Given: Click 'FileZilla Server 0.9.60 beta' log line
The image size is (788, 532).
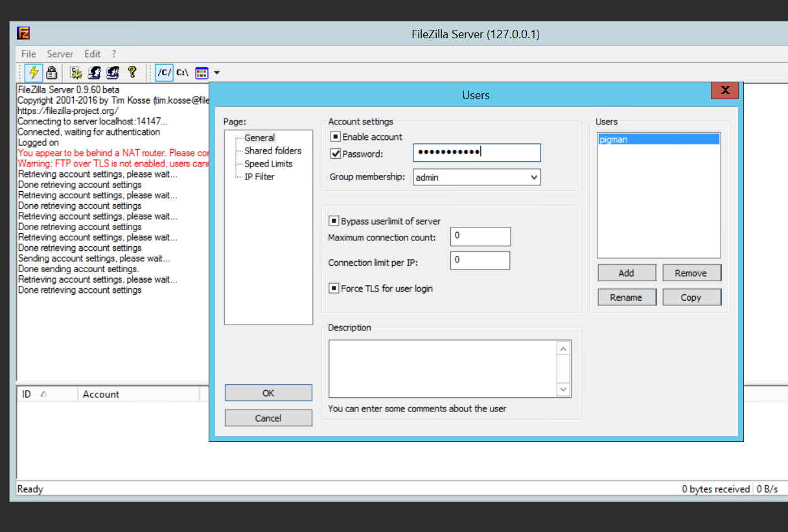Looking at the screenshot, I should (x=69, y=89).
